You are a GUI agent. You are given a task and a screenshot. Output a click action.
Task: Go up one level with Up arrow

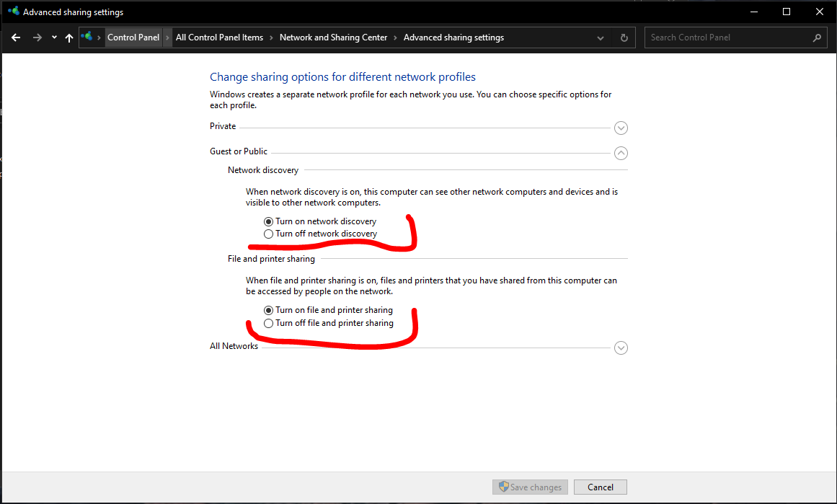(69, 37)
